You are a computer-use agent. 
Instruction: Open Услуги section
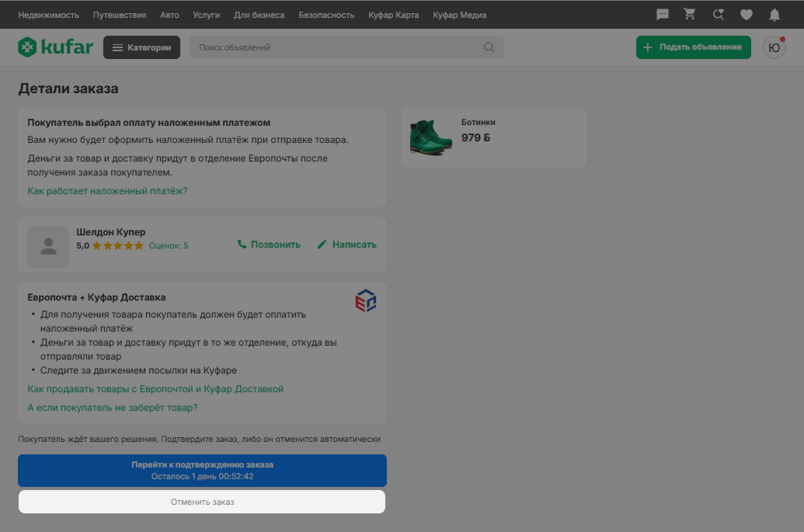coord(206,15)
